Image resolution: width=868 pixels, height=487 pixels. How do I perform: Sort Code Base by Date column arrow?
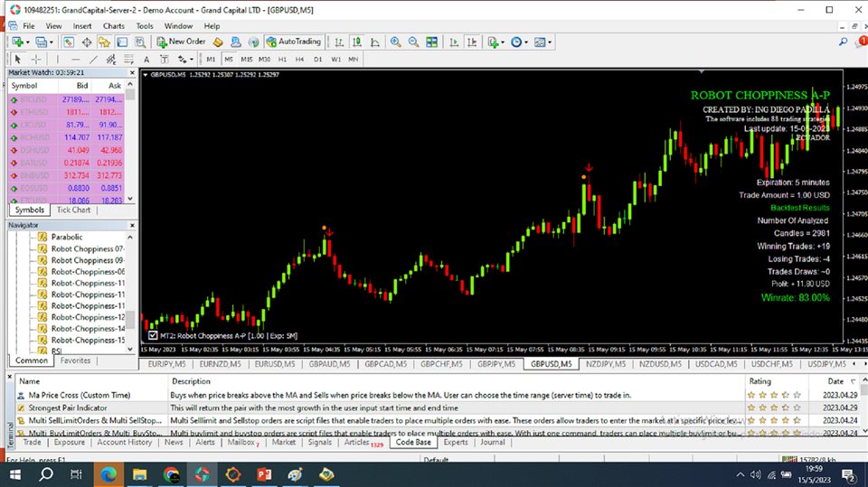click(853, 382)
